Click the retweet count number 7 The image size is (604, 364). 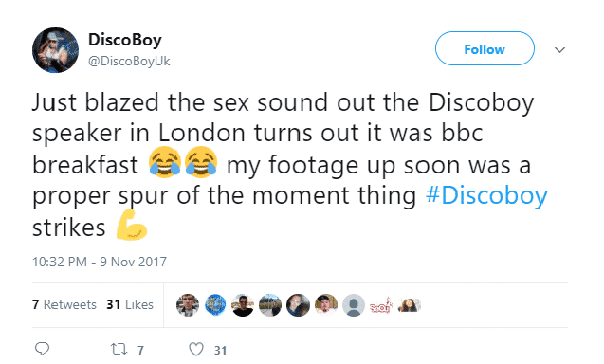[x=140, y=350]
